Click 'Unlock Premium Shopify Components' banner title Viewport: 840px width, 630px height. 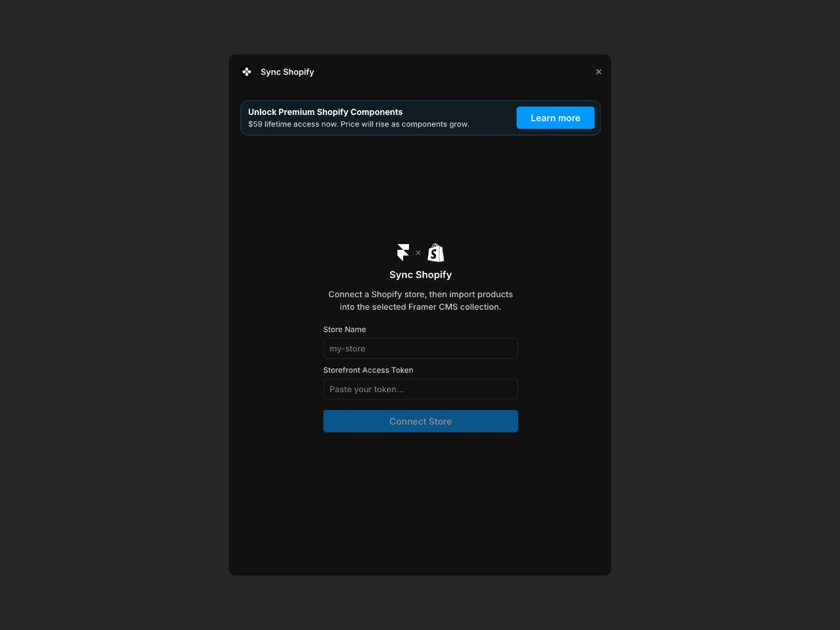click(x=325, y=112)
